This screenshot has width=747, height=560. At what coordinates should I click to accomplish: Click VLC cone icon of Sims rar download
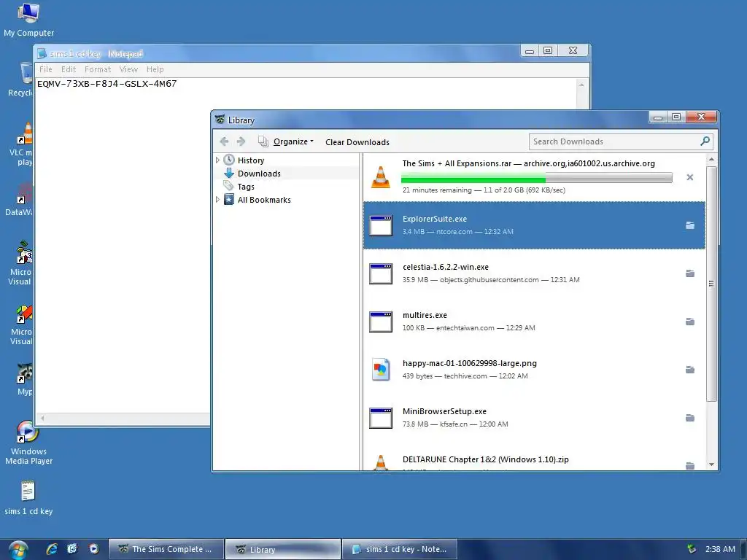pos(381,176)
